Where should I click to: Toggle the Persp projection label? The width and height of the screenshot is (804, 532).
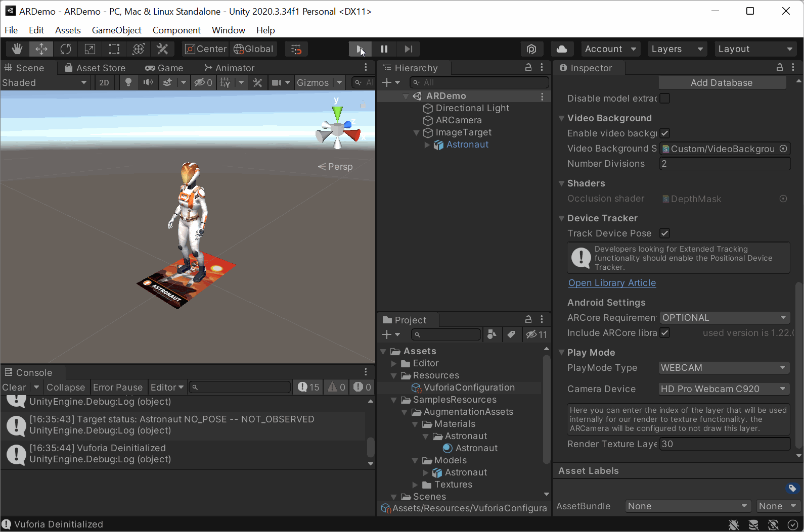coord(335,167)
